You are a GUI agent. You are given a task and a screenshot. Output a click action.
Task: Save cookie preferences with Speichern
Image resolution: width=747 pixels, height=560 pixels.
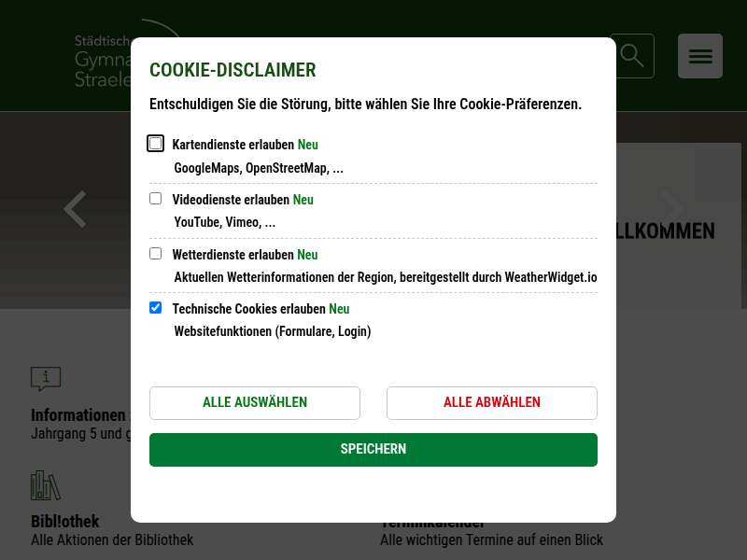click(373, 450)
